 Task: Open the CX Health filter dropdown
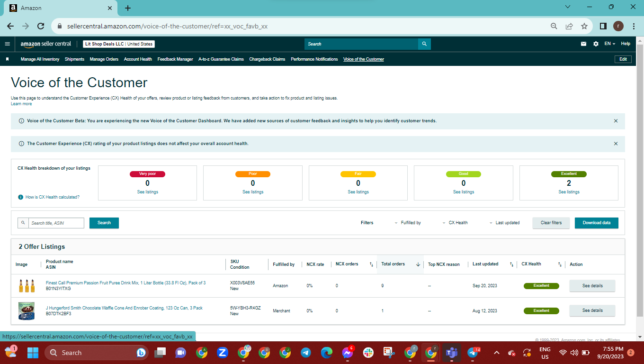tap(455, 223)
